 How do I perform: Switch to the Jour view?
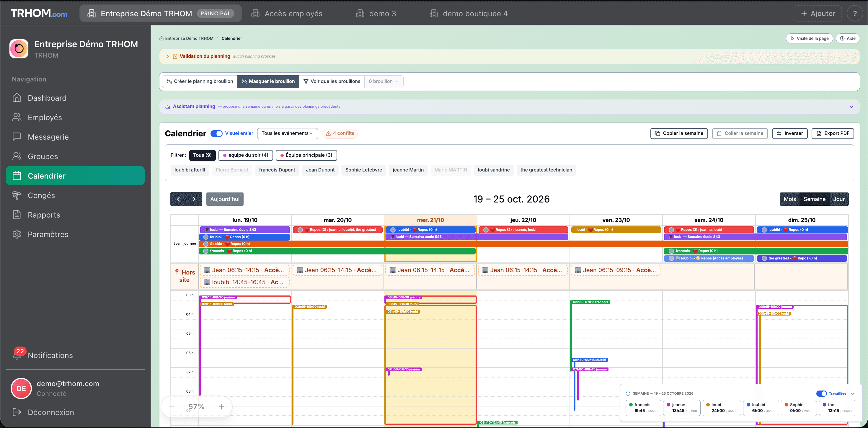click(839, 199)
